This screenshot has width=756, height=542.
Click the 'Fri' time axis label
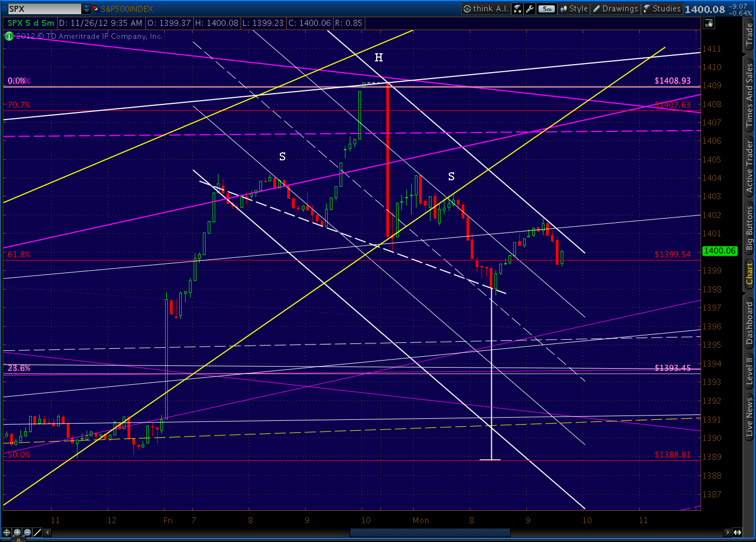pyautogui.click(x=168, y=520)
